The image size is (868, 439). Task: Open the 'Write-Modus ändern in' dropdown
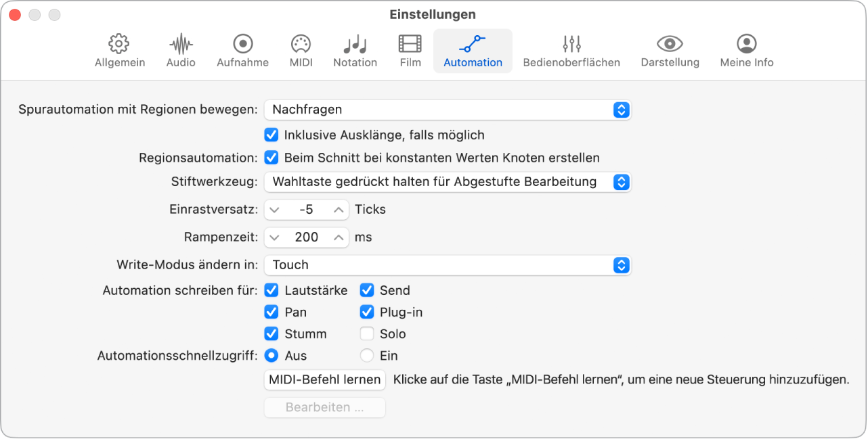tap(447, 265)
